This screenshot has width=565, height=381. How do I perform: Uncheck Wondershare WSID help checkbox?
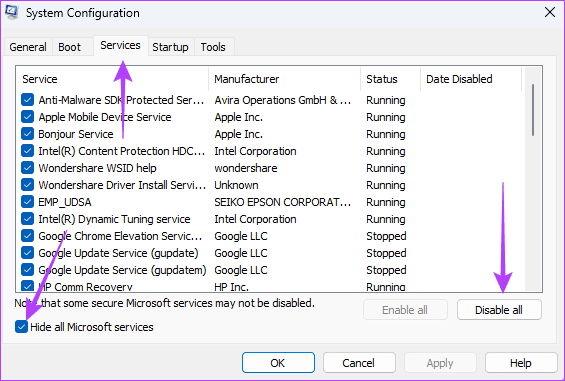[27, 168]
